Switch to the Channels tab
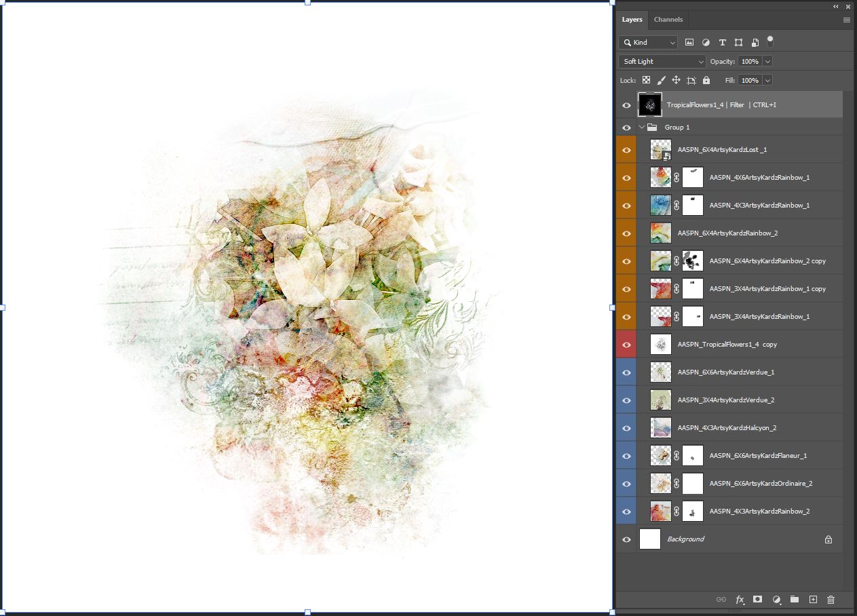857x616 pixels. coord(668,20)
